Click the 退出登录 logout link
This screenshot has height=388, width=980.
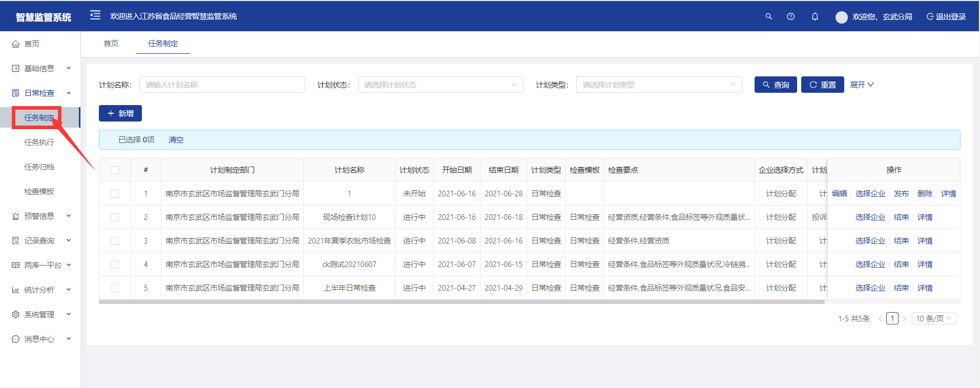tap(946, 17)
